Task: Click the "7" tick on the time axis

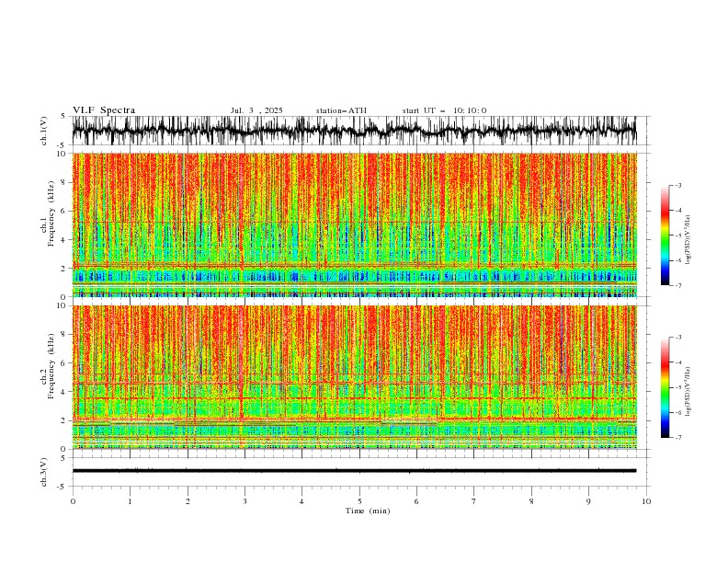Action: tap(474, 501)
